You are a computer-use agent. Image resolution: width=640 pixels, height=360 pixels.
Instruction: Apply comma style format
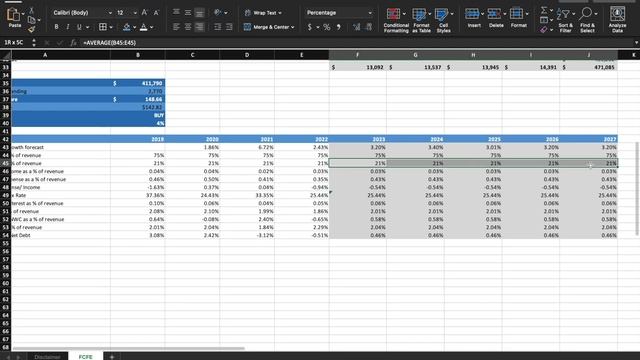coord(338,27)
